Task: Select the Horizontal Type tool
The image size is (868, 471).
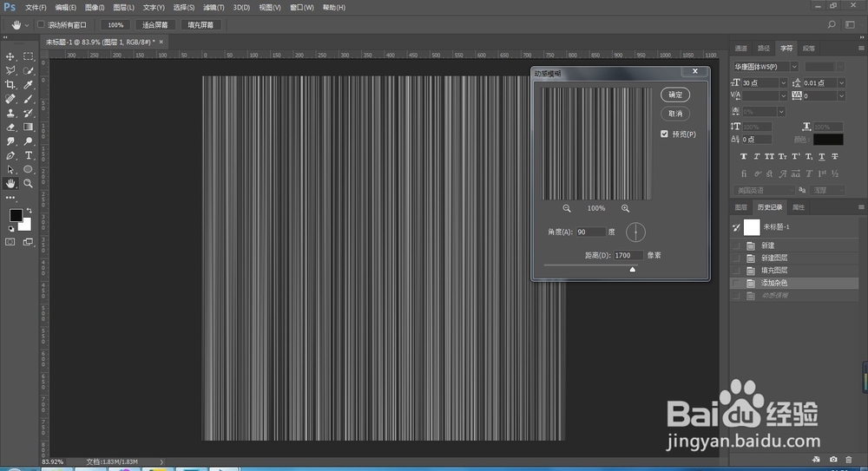Action: click(x=29, y=155)
